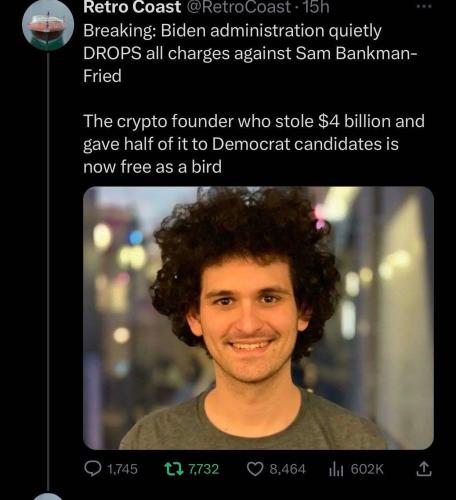Screen dimensions: 456x500
Task: Retweet the post using the green arrows icon
Action: pos(174,469)
